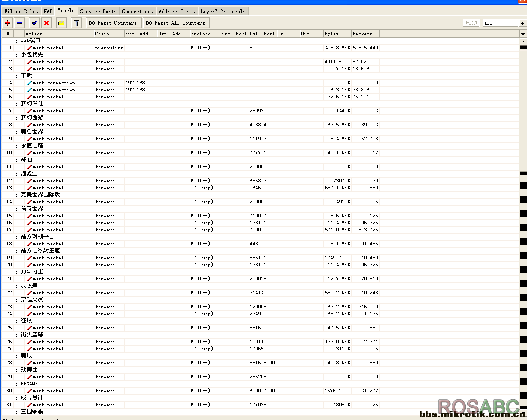Screen dimensions: 527x420
Task: Open the Address Lists tab
Action: click(x=177, y=11)
